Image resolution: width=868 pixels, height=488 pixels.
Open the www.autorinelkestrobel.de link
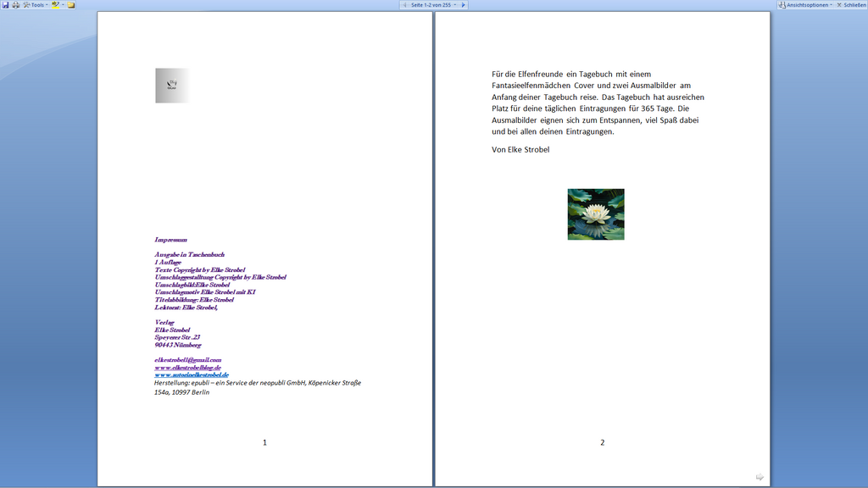192,374
